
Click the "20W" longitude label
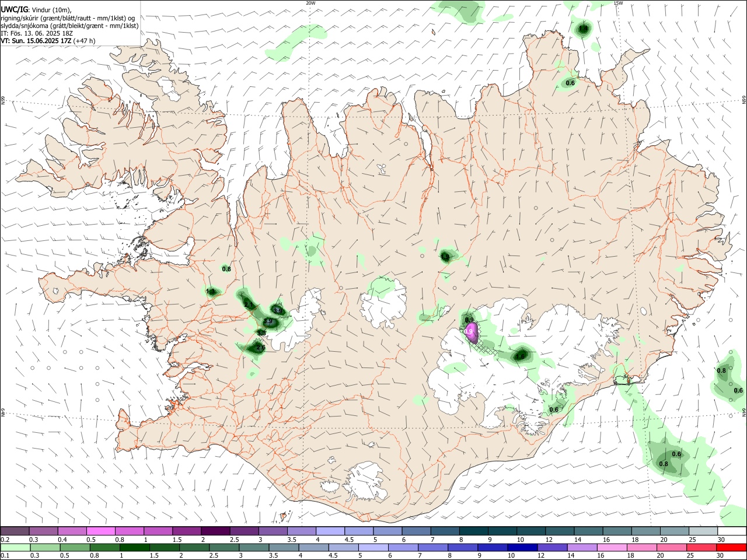pos(310,3)
